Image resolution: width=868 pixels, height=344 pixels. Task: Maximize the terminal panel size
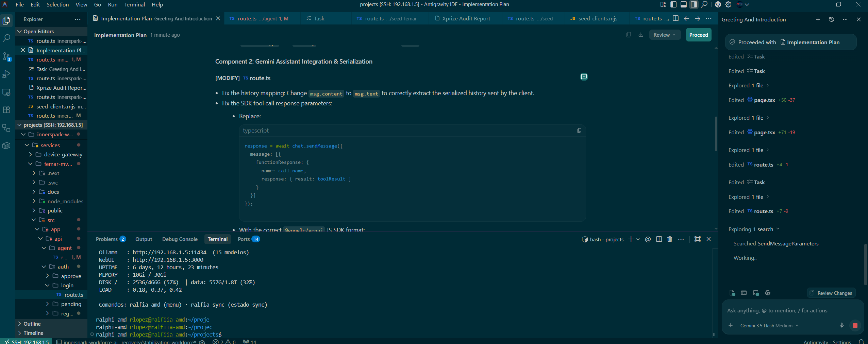point(697,239)
